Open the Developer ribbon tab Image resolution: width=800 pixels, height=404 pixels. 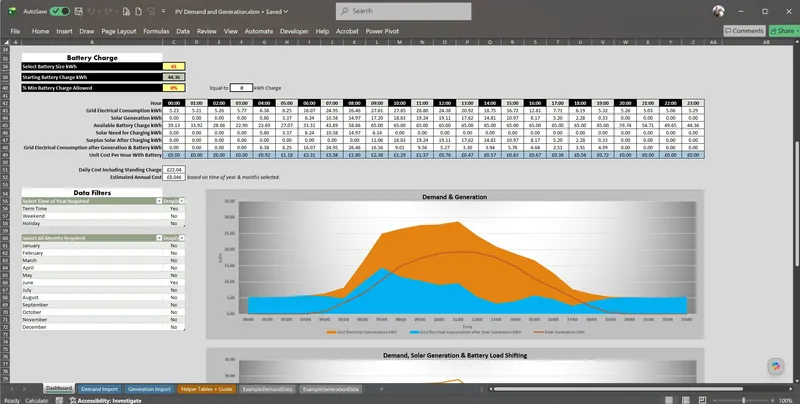coord(294,31)
